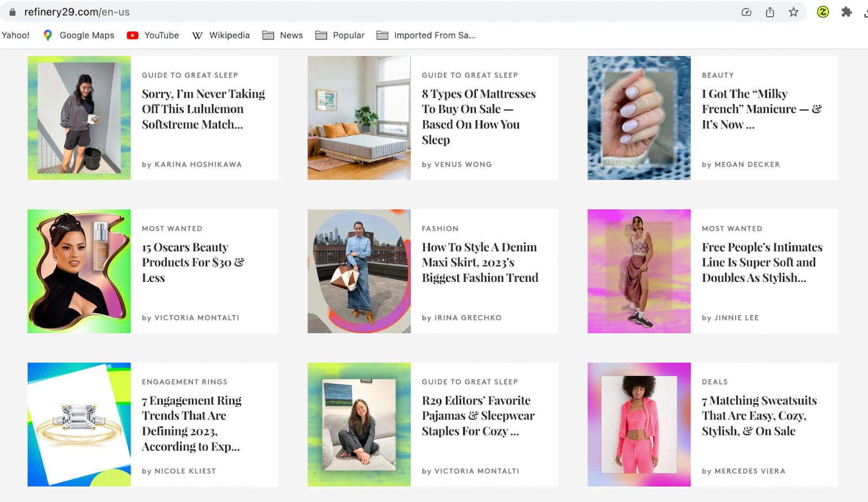Open the mattress bedroom photo thumbnail

[359, 118]
